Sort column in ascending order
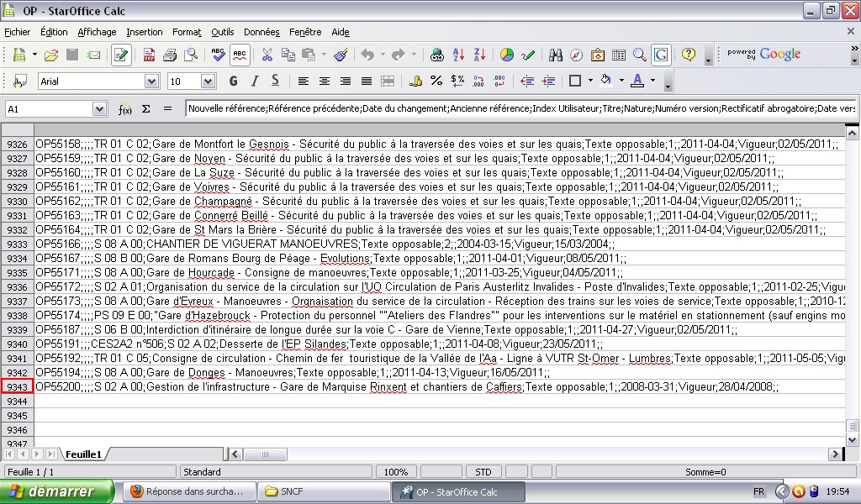The image size is (861, 504). coord(459,55)
